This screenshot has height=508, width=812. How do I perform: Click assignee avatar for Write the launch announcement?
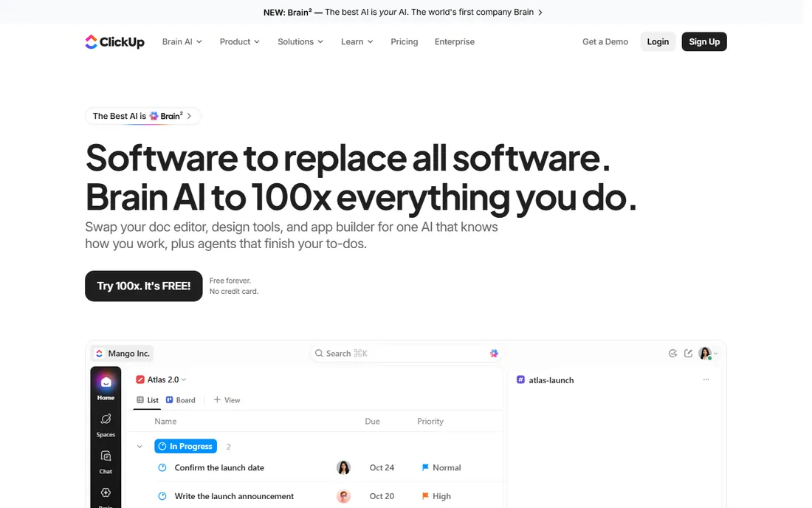343,496
